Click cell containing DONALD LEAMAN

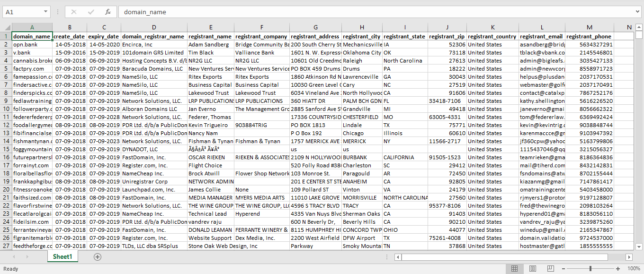tap(211, 229)
